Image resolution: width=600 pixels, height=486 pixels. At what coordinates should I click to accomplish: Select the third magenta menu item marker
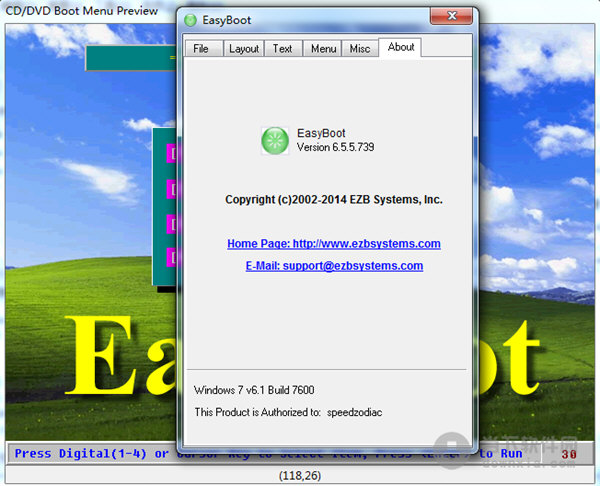(171, 222)
